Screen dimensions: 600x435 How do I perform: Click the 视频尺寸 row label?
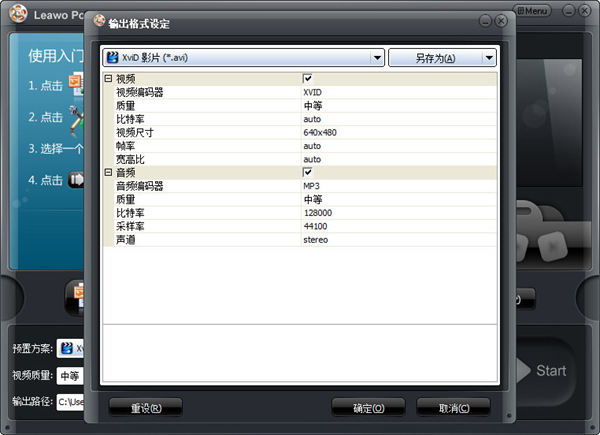point(135,132)
